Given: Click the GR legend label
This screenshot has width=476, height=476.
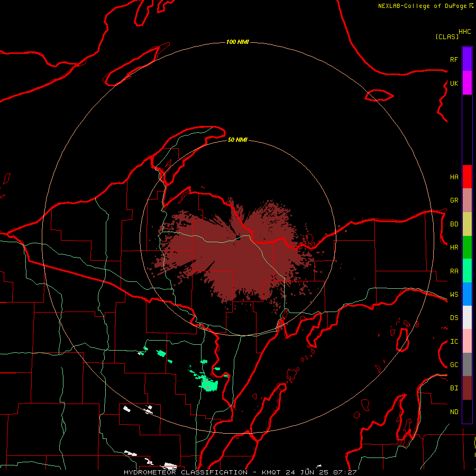Looking at the screenshot, I should pyautogui.click(x=454, y=200).
